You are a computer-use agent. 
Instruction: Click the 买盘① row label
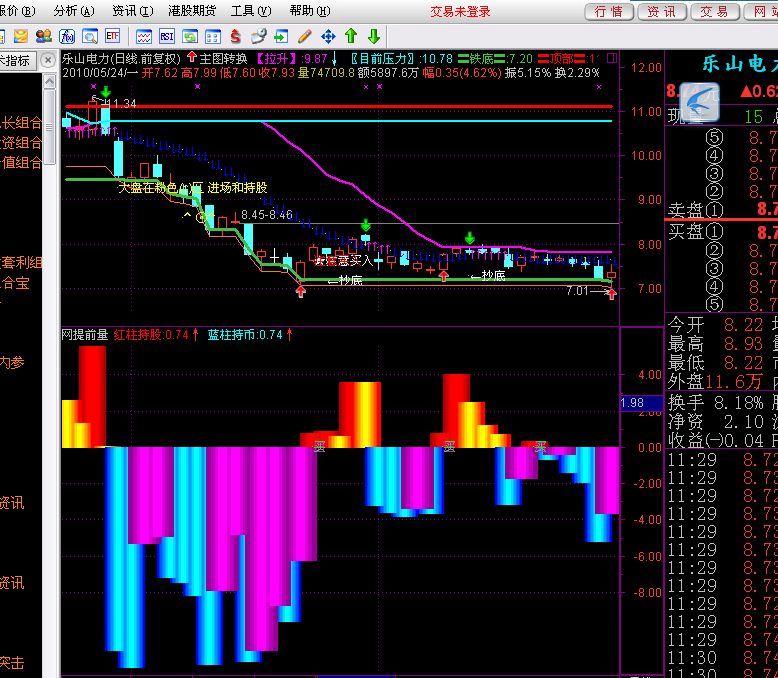[696, 231]
